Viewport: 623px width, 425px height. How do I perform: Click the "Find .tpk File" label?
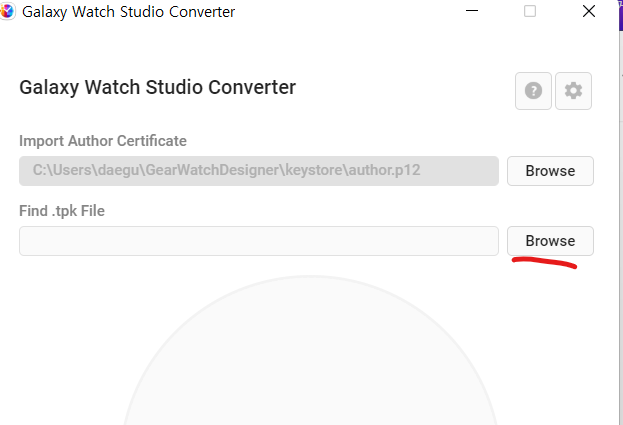[x=62, y=211]
